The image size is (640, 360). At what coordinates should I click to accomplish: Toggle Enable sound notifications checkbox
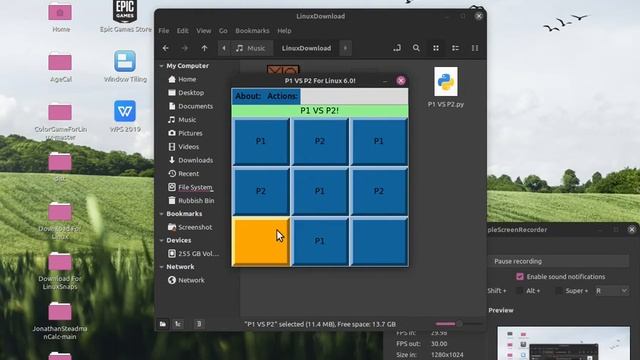(520, 277)
